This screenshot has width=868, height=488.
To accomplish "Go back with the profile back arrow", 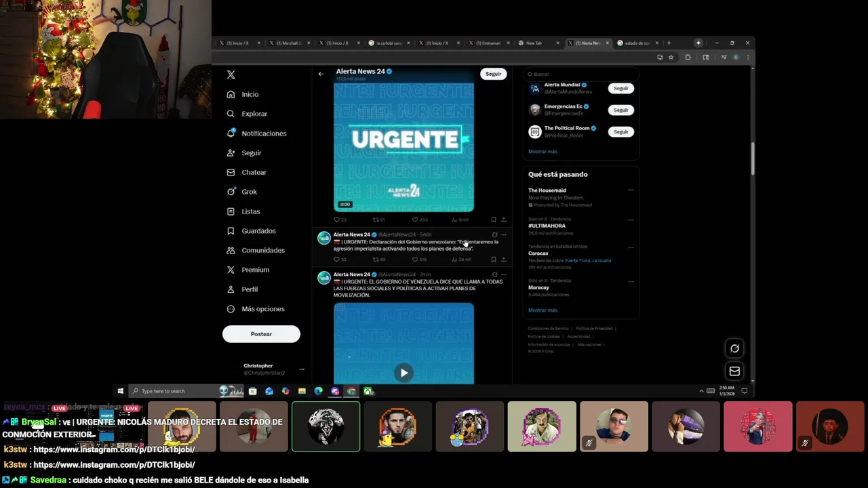I will click(x=321, y=74).
